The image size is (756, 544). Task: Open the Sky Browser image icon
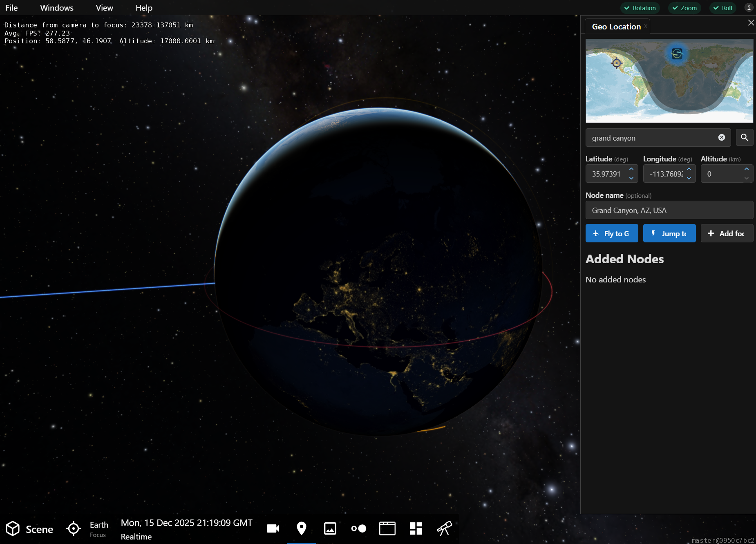pos(330,529)
